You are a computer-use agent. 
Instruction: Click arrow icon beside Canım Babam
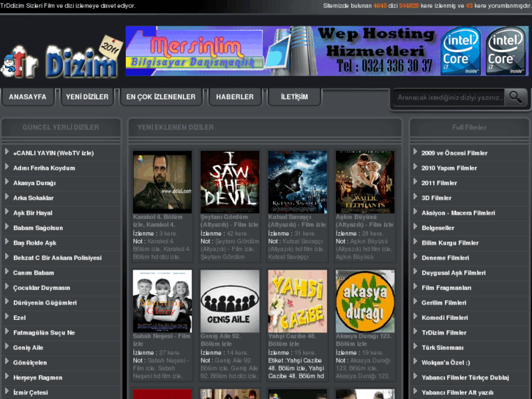[7, 272]
